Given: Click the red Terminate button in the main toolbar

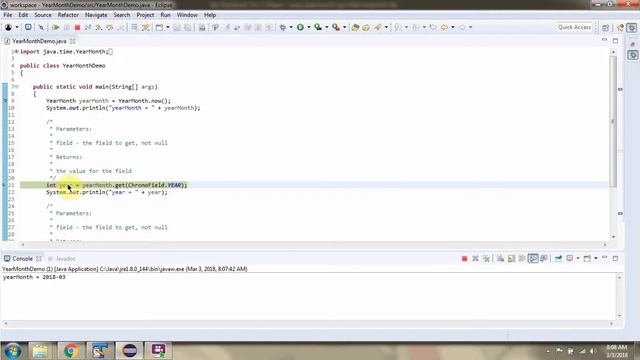Looking at the screenshot, I should pos(77,27).
